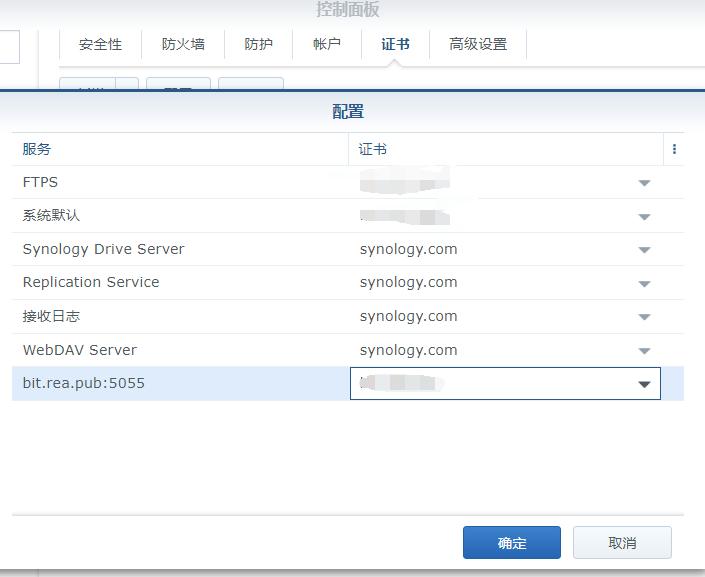Image resolution: width=705 pixels, height=577 pixels.
Task: Select the bit.rea.pub:5055 service row
Action: (x=180, y=383)
